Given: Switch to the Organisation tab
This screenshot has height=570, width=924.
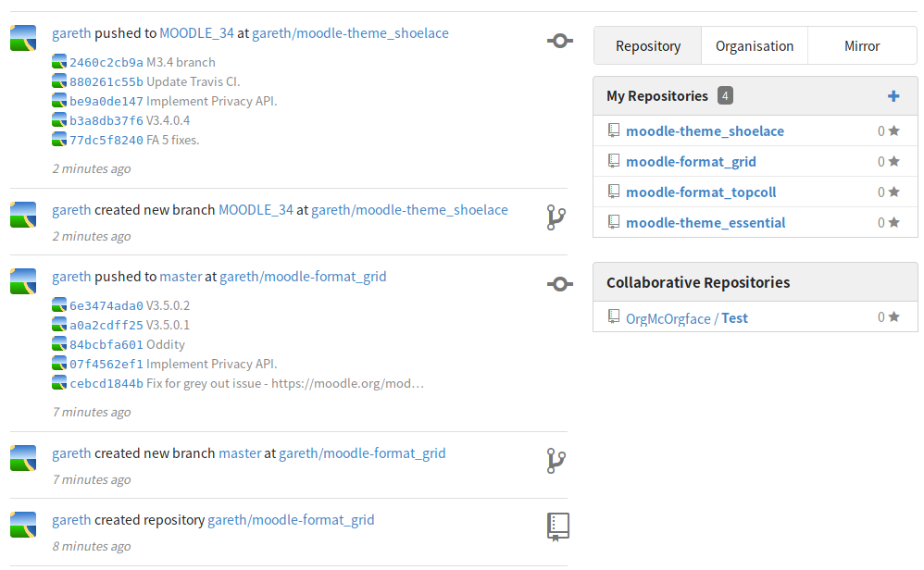Looking at the screenshot, I should coord(755,46).
